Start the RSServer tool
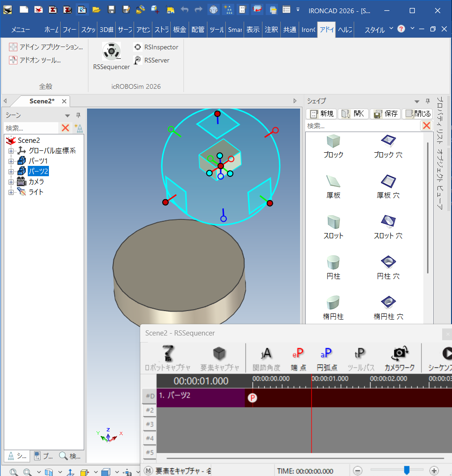 click(151, 60)
